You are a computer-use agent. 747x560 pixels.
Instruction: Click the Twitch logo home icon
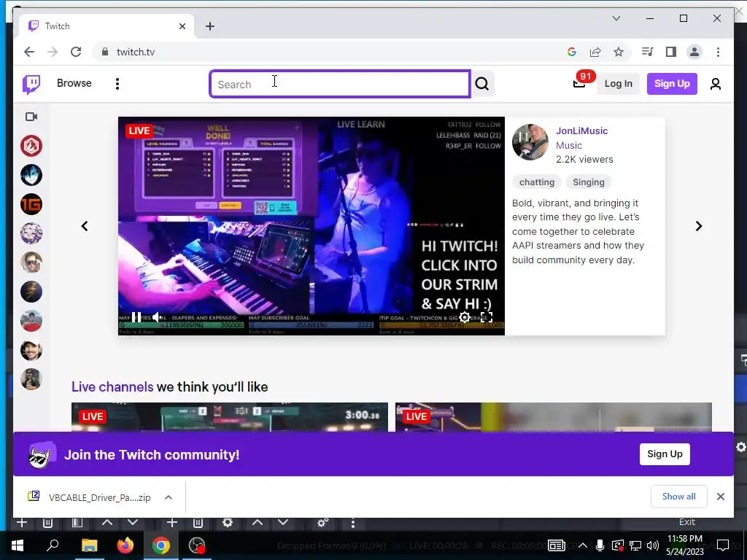click(31, 85)
